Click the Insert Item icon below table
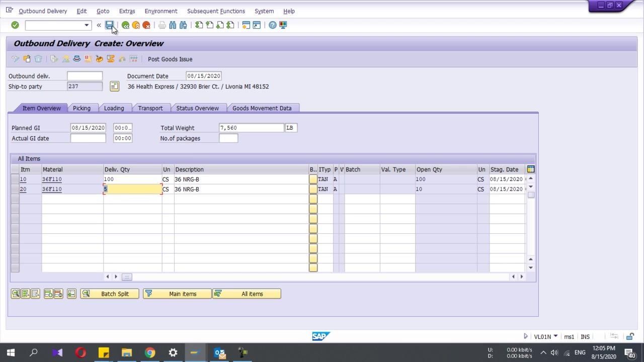 click(48, 294)
